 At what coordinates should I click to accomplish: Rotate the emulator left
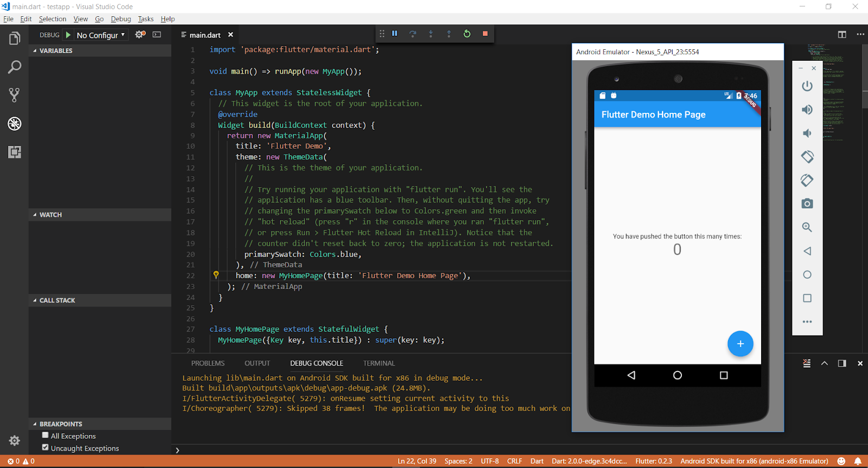807,157
